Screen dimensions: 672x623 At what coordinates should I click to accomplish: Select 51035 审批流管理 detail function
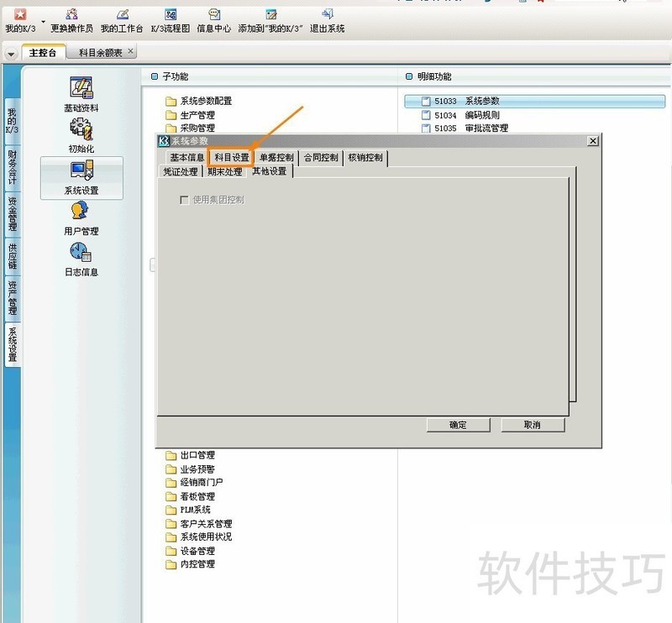tap(465, 128)
